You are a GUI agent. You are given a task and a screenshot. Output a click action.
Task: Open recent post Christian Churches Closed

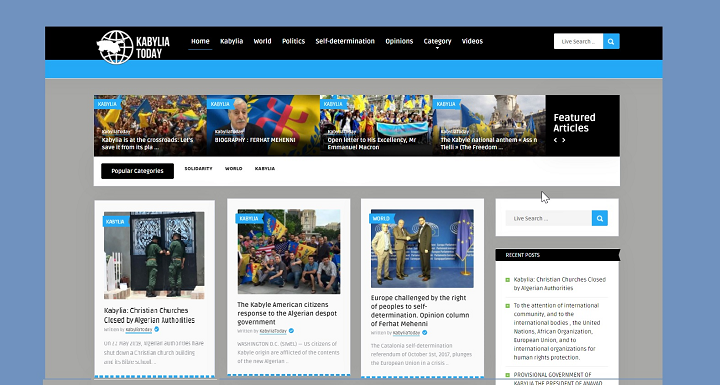tap(560, 283)
